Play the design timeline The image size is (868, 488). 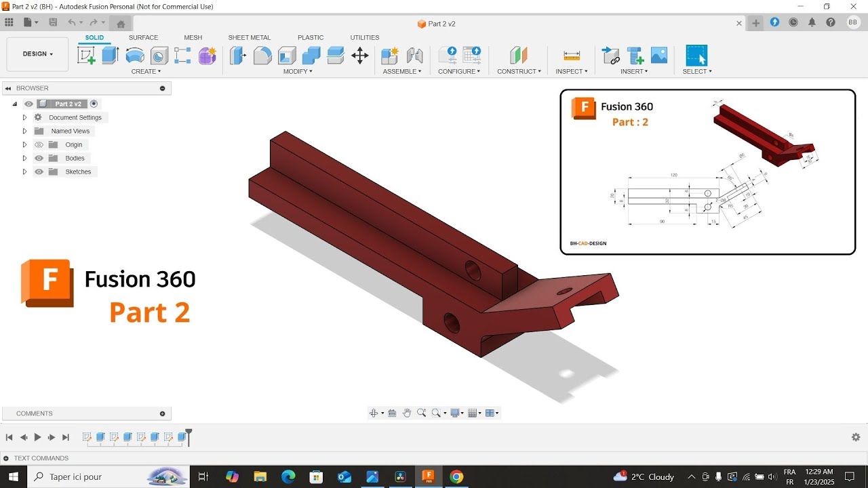(x=37, y=437)
